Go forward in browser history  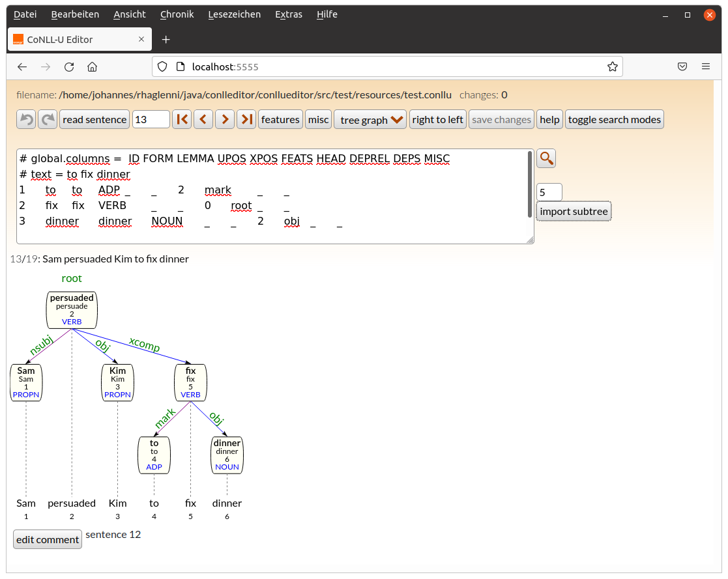[x=46, y=67]
